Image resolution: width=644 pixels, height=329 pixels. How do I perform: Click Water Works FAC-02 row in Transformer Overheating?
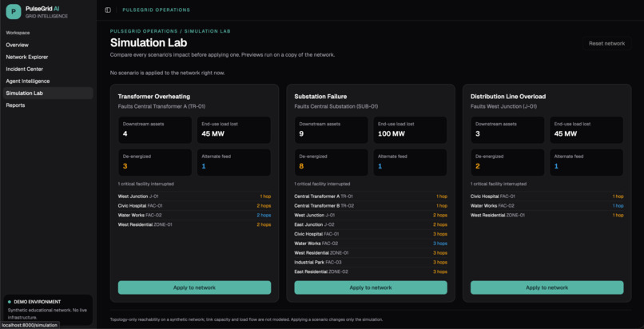(194, 216)
